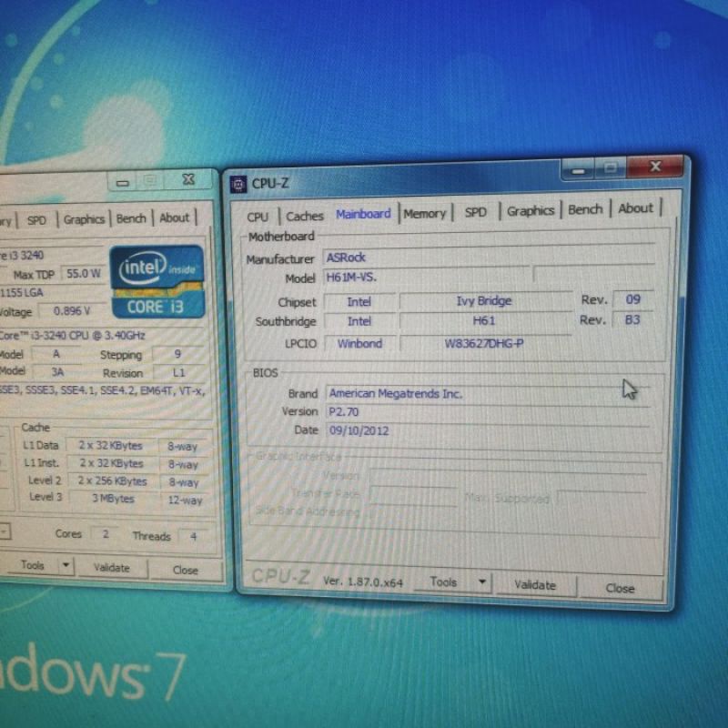Click Tools button in right CPU-Z window

click(x=443, y=581)
